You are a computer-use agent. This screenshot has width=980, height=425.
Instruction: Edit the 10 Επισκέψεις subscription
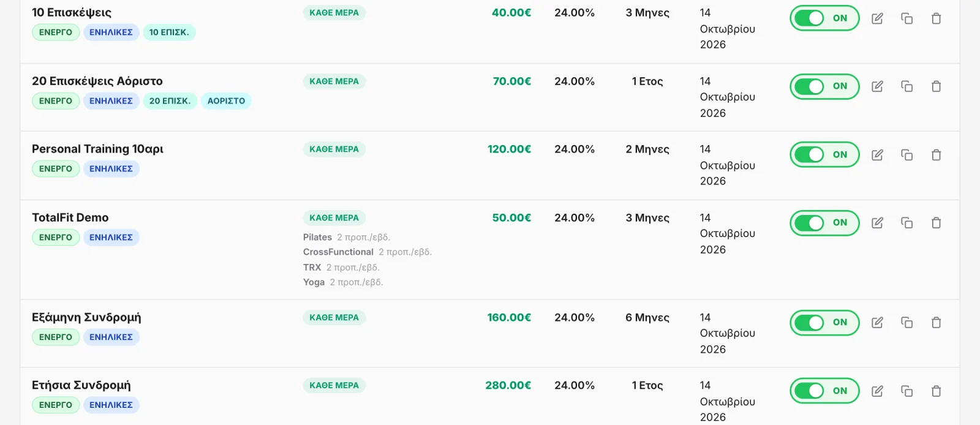click(x=877, y=18)
